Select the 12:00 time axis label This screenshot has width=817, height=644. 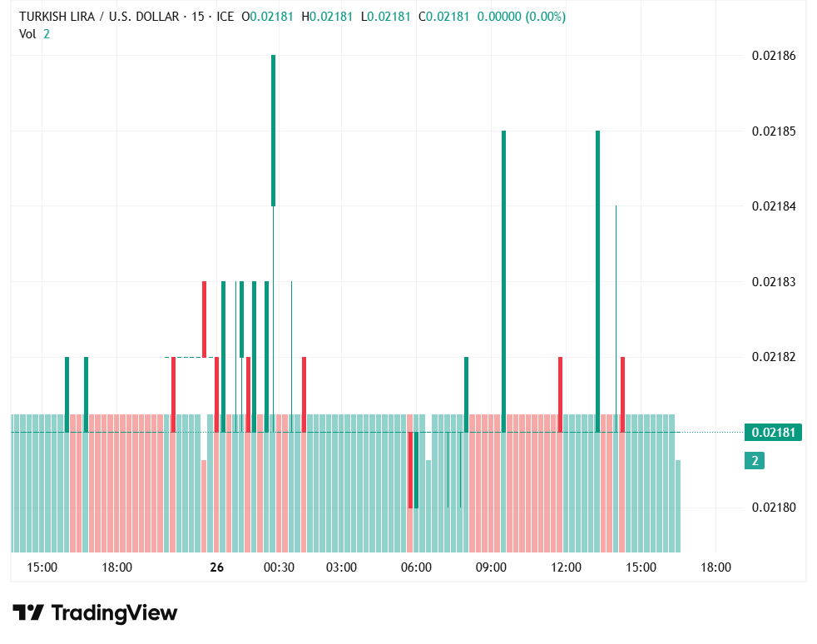click(566, 567)
